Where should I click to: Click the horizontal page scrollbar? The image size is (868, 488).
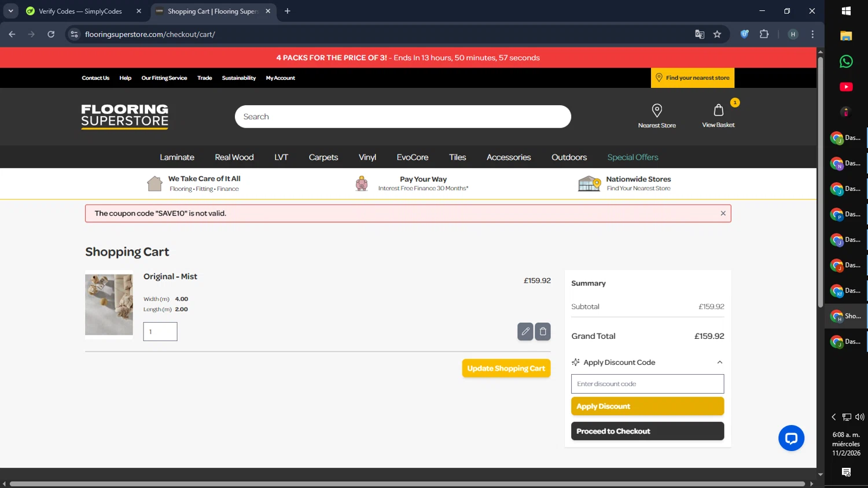tap(407, 484)
